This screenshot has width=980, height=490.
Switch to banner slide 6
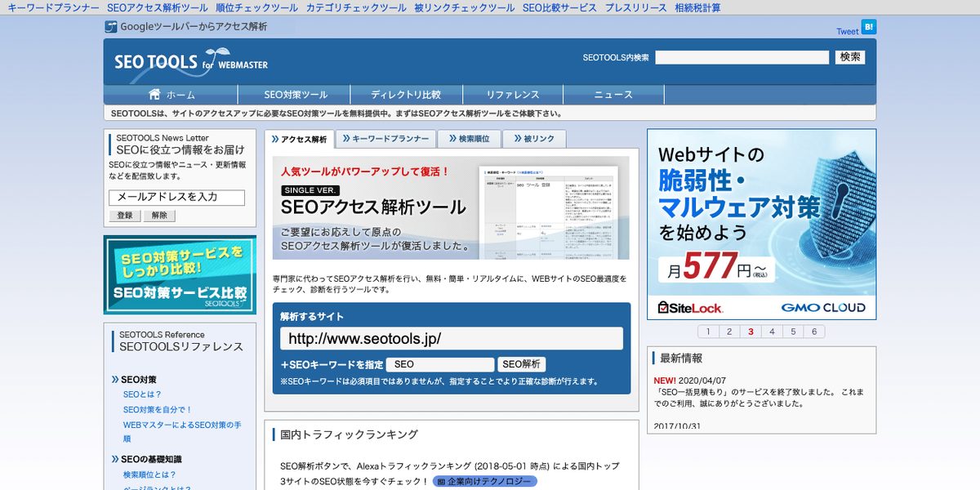[814, 332]
